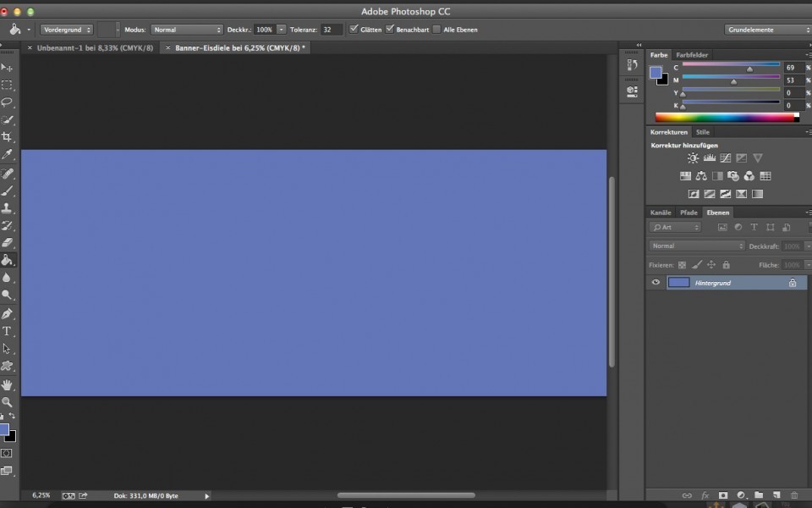Select the Move tool
Image resolution: width=812 pixels, height=508 pixels.
click(7, 68)
